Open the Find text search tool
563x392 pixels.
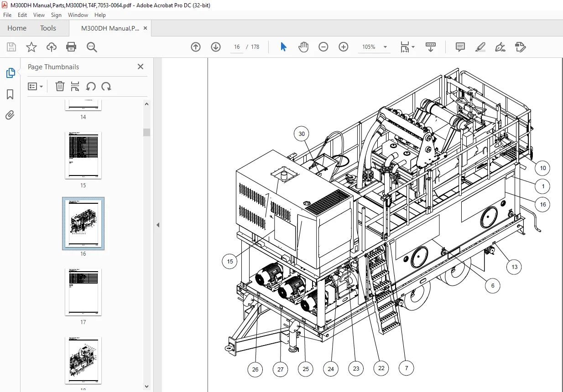pyautogui.click(x=92, y=47)
